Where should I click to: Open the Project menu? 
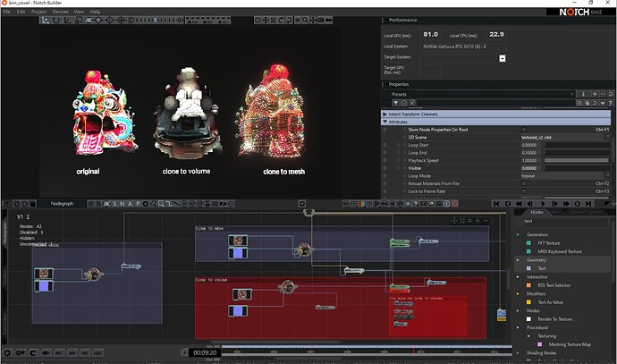38,12
